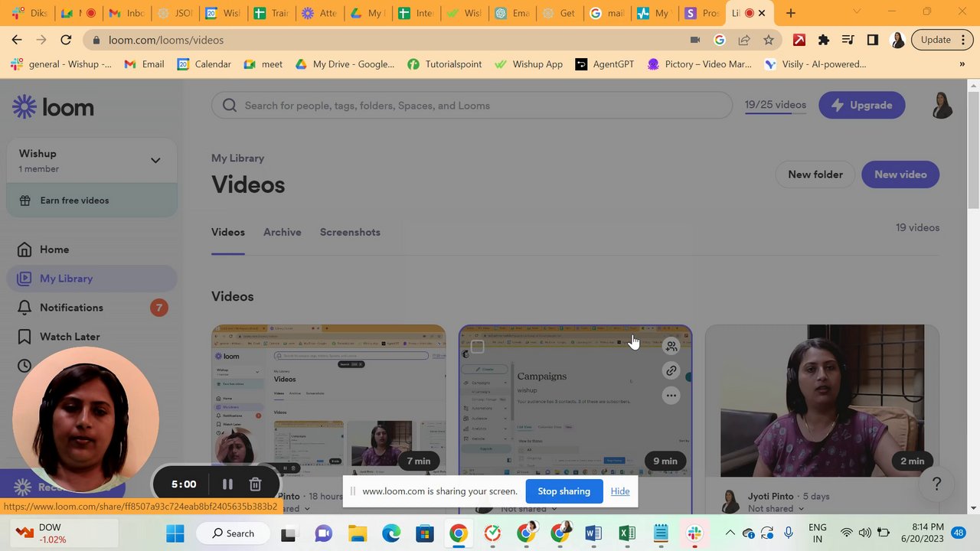Copy link icon on Campaigns video
The image size is (980, 551).
pyautogui.click(x=671, y=371)
